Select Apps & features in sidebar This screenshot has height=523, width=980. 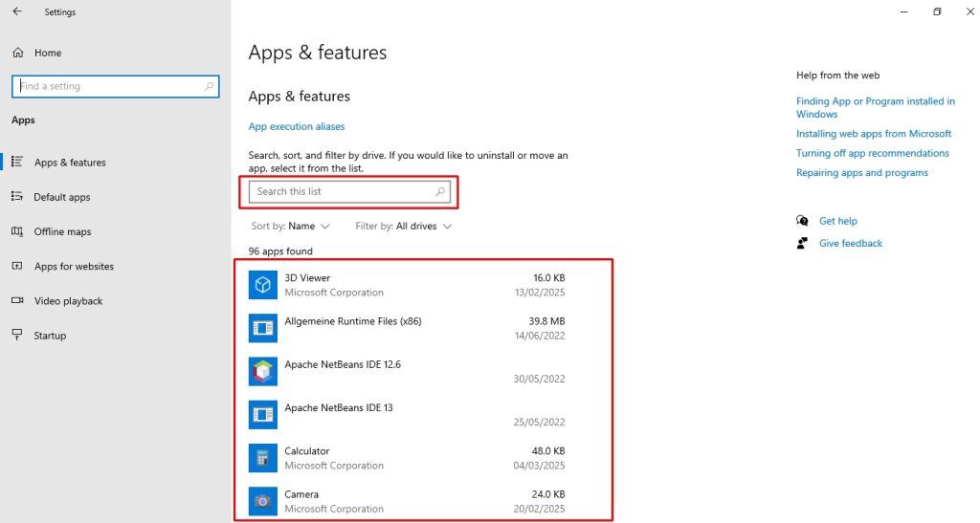point(70,163)
